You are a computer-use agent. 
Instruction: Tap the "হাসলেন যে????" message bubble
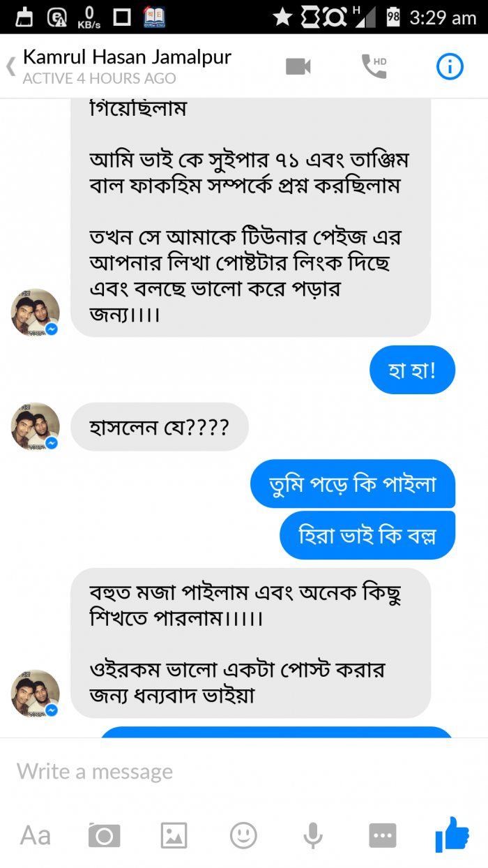pos(160,426)
